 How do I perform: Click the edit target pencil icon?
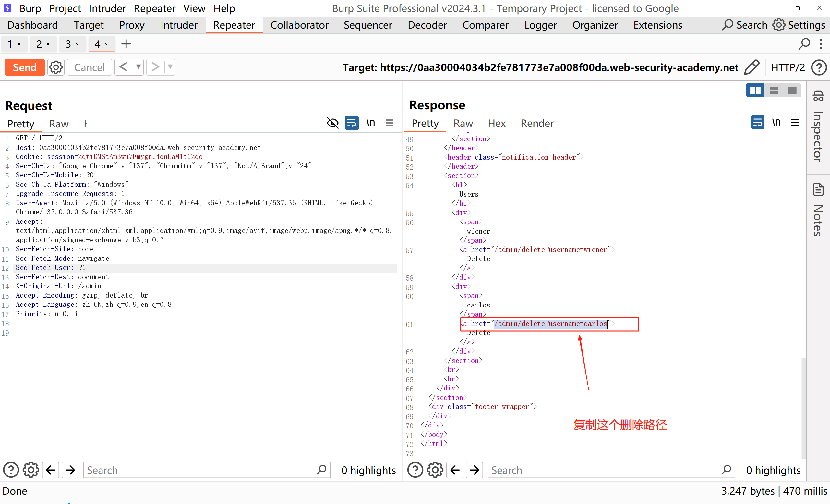(x=752, y=67)
